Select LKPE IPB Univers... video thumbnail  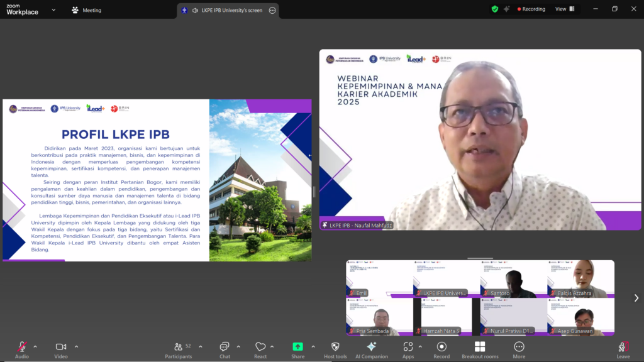coord(447,278)
